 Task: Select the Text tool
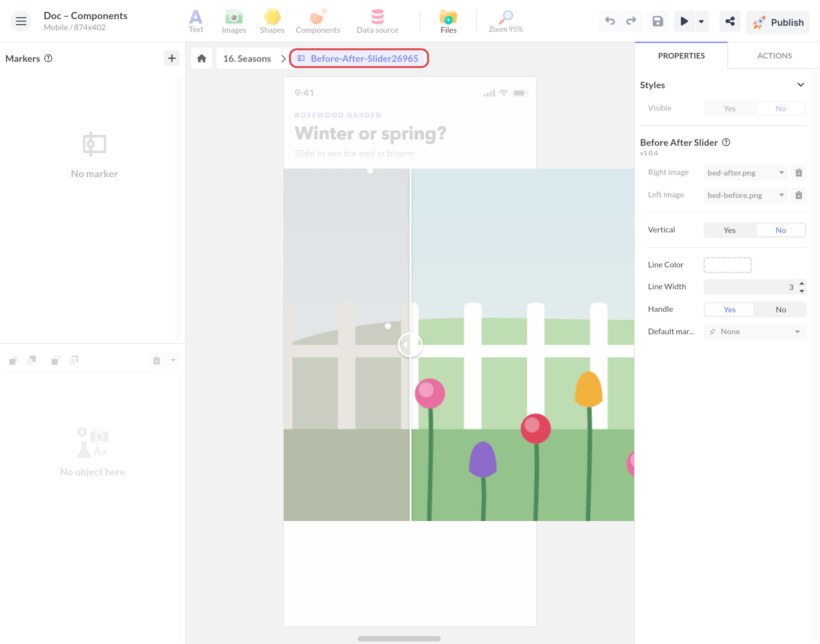pyautogui.click(x=196, y=21)
